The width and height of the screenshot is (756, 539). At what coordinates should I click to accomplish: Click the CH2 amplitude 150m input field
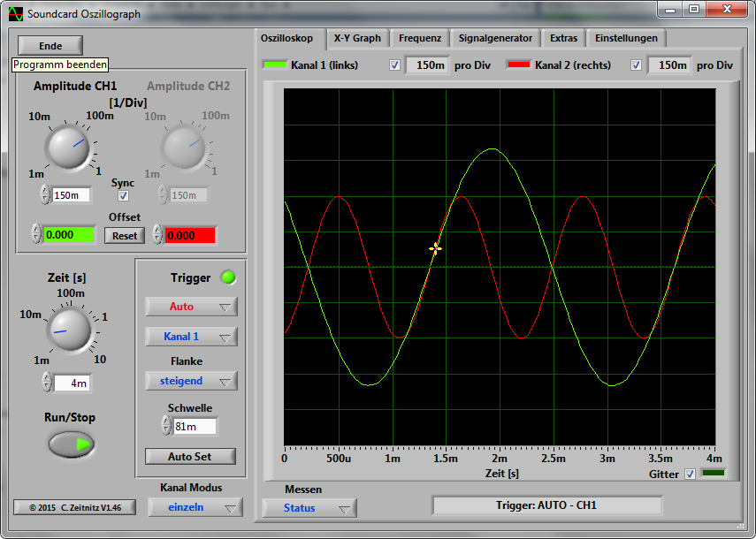(188, 195)
